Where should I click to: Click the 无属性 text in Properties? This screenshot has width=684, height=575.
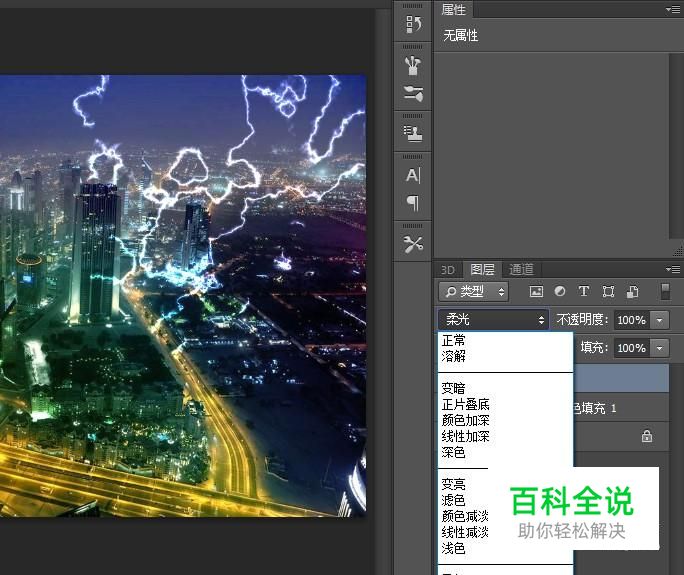(x=461, y=35)
